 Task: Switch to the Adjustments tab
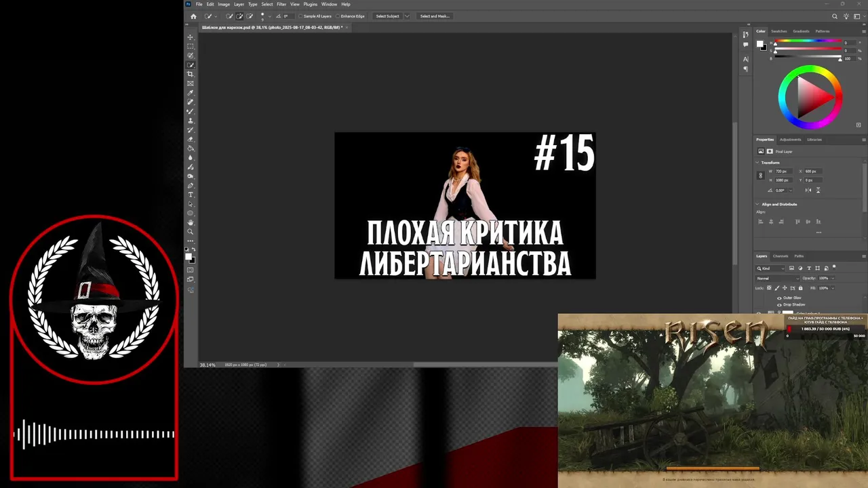point(790,140)
